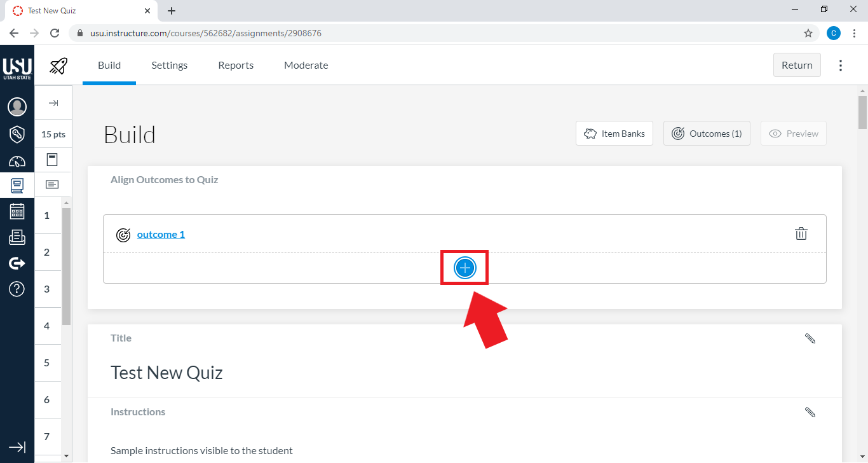Open the Admin shield icon in sidebar
This screenshot has height=463, width=868.
(17, 134)
